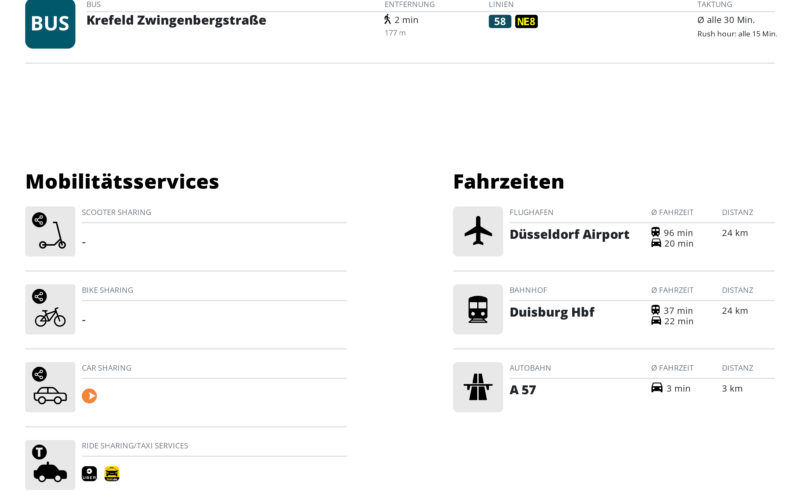Click the Mobilitätsservices heading
The height and width of the screenshot is (500, 800).
[122, 182]
